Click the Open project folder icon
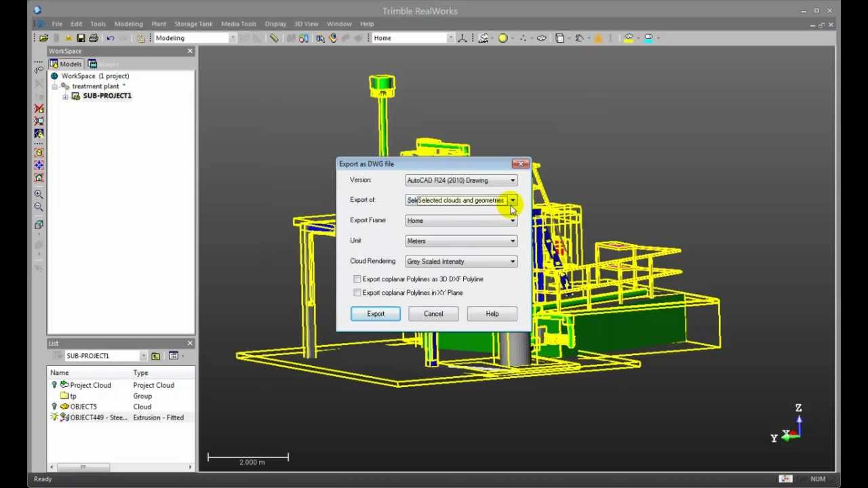This screenshot has height=488, width=868. (x=44, y=38)
